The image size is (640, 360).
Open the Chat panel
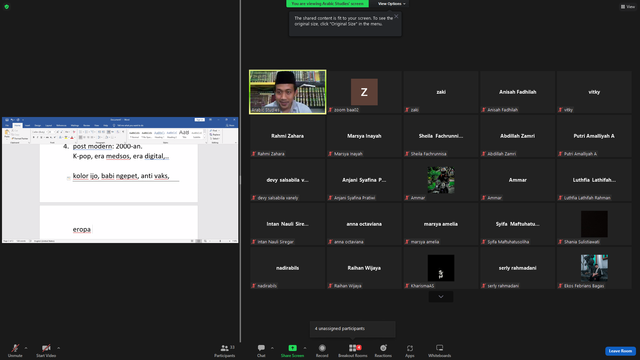point(261,350)
